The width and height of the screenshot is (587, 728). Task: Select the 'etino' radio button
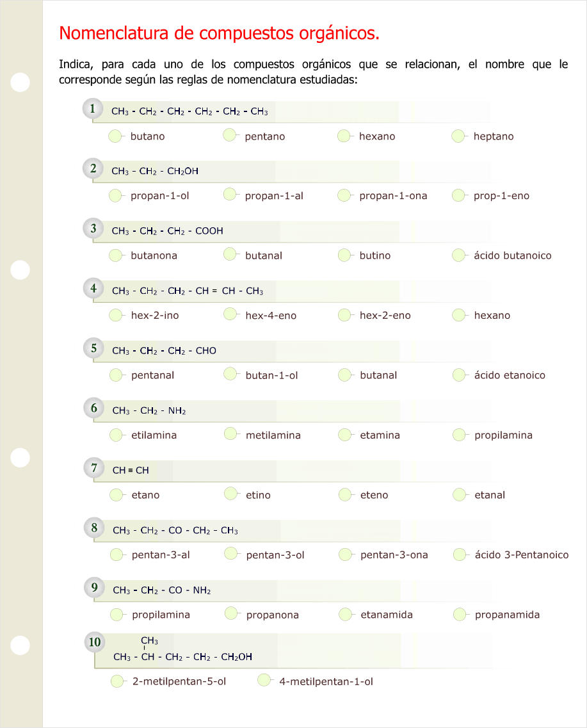(231, 494)
